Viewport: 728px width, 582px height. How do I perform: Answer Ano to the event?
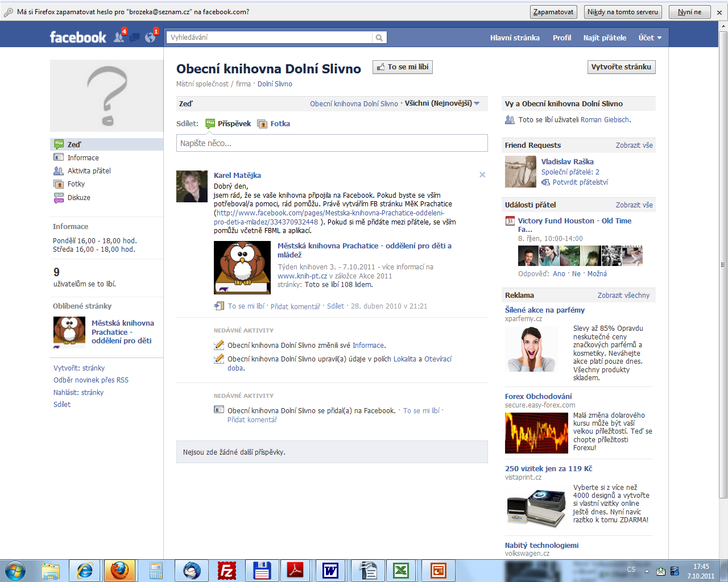pos(559,274)
